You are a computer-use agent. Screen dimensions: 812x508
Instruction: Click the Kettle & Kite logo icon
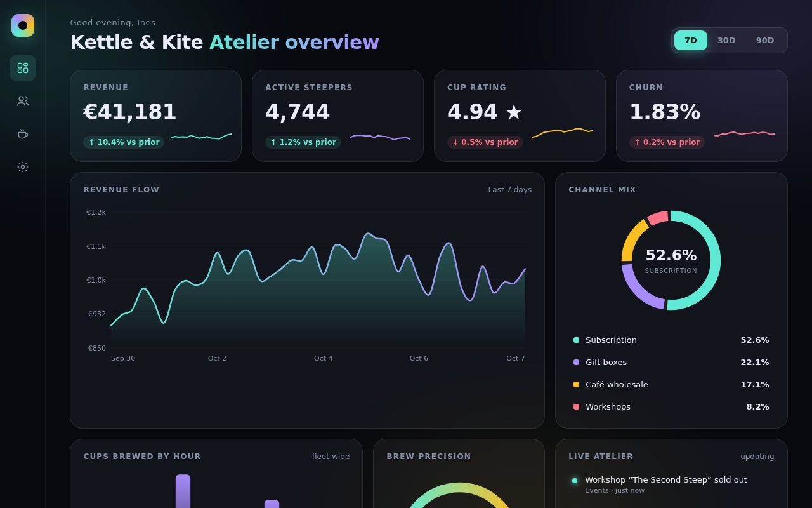[23, 25]
